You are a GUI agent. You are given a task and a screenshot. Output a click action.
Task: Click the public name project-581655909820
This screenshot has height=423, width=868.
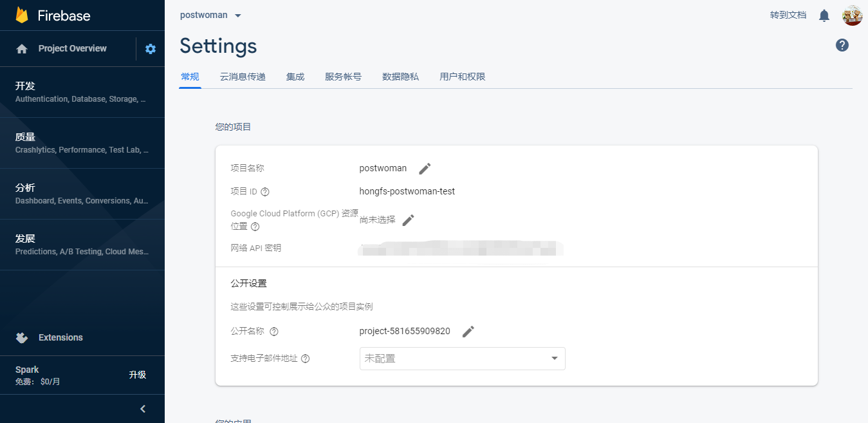pos(405,332)
